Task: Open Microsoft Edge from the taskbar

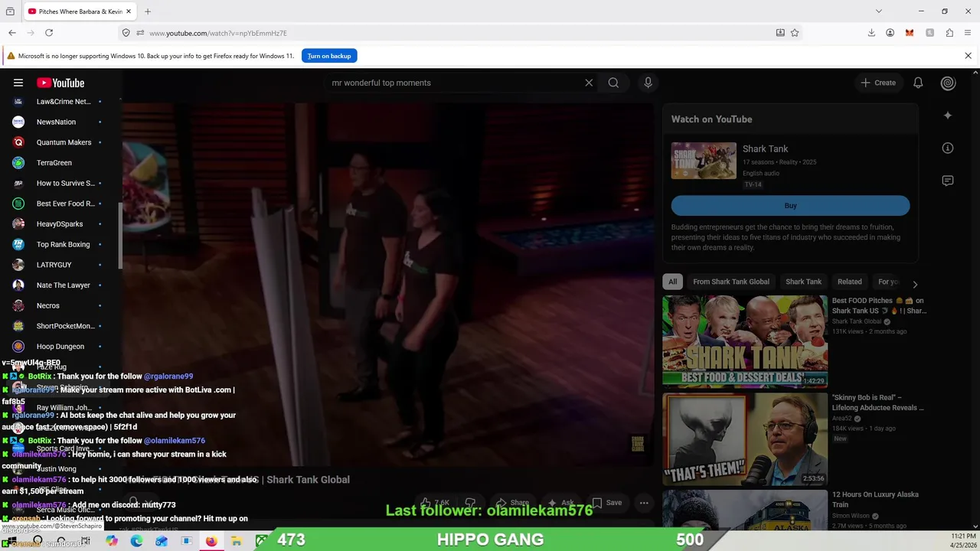Action: coord(136,540)
